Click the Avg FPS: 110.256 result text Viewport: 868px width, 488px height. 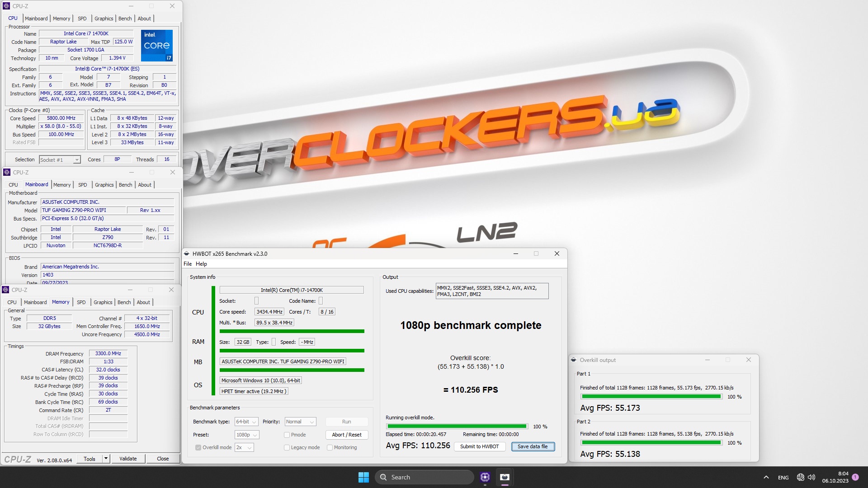[x=418, y=446]
